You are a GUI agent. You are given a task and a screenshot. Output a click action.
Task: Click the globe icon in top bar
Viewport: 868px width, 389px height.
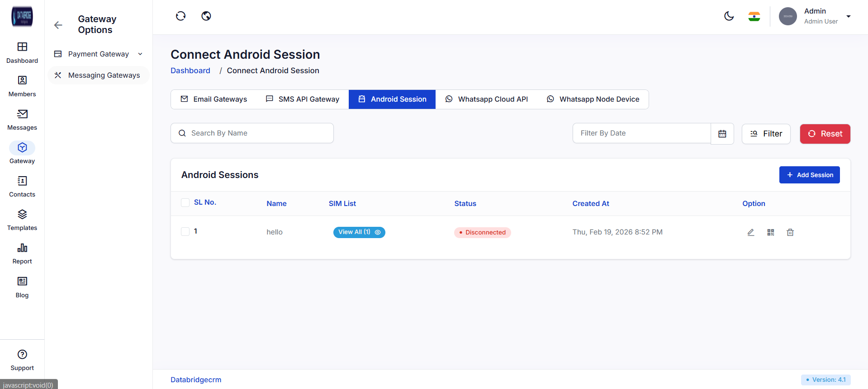[x=206, y=16]
